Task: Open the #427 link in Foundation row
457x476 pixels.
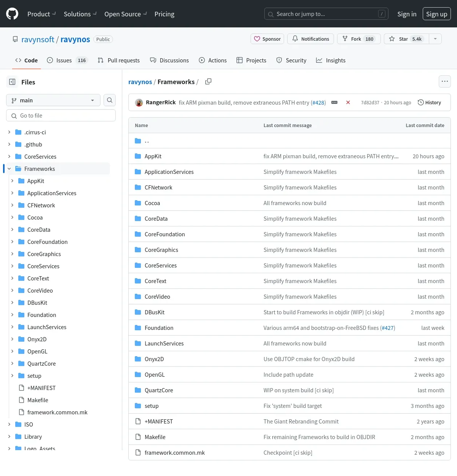Action: tap(387, 328)
